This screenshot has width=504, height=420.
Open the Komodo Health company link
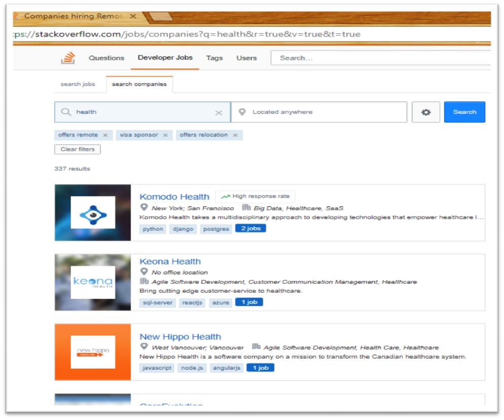[x=174, y=196]
